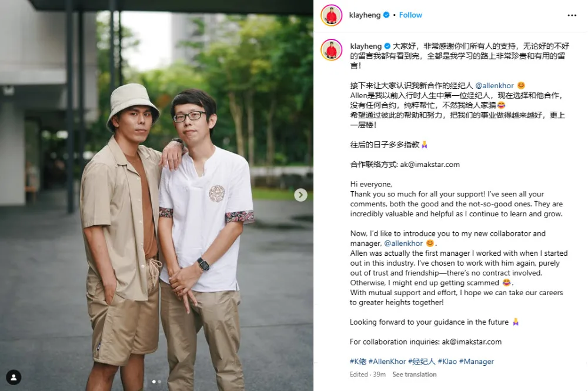Click verified badge next to header username

click(386, 15)
